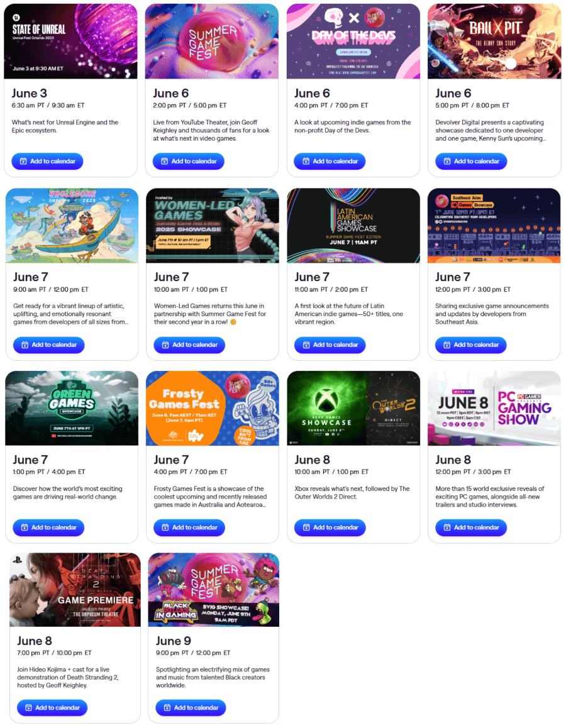Open the Wholesome Direct banner image
Image resolution: width=566 pixels, height=728 pixels.
(72, 225)
